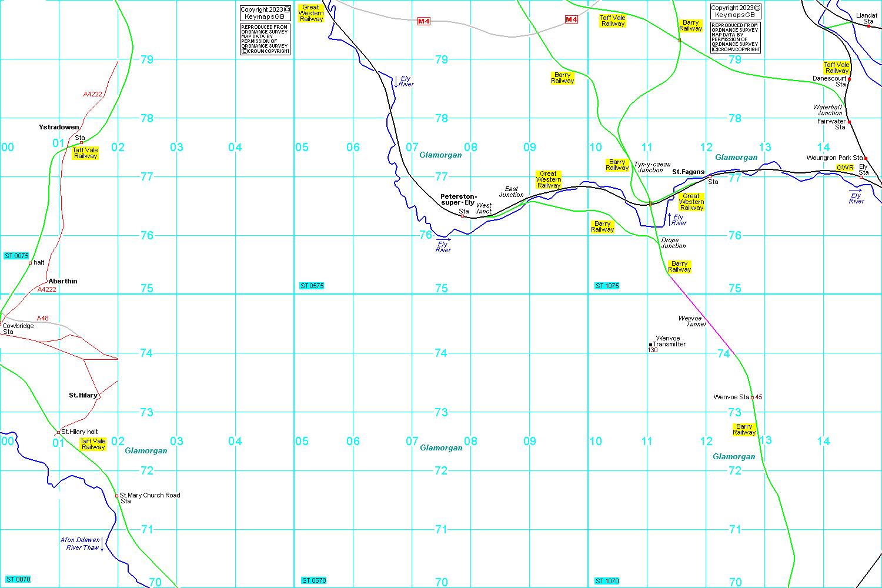Click the Fairwater station marker
The width and height of the screenshot is (882, 588).
pos(849,122)
